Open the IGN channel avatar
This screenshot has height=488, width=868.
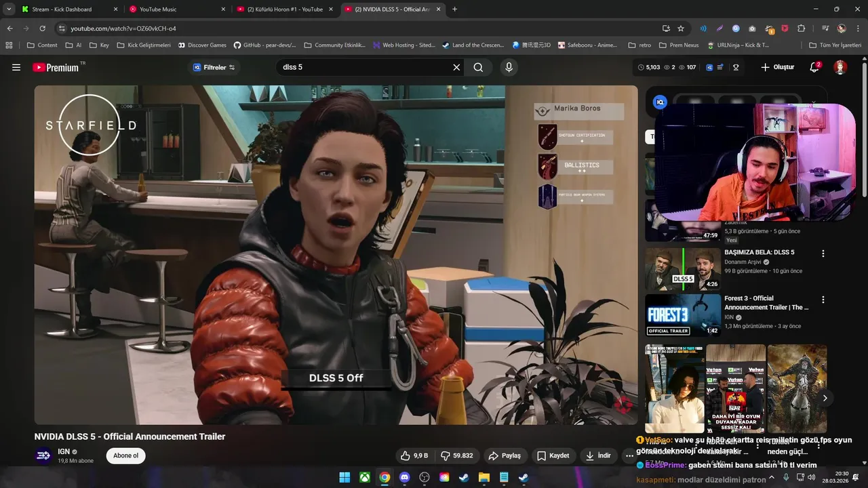pyautogui.click(x=43, y=455)
